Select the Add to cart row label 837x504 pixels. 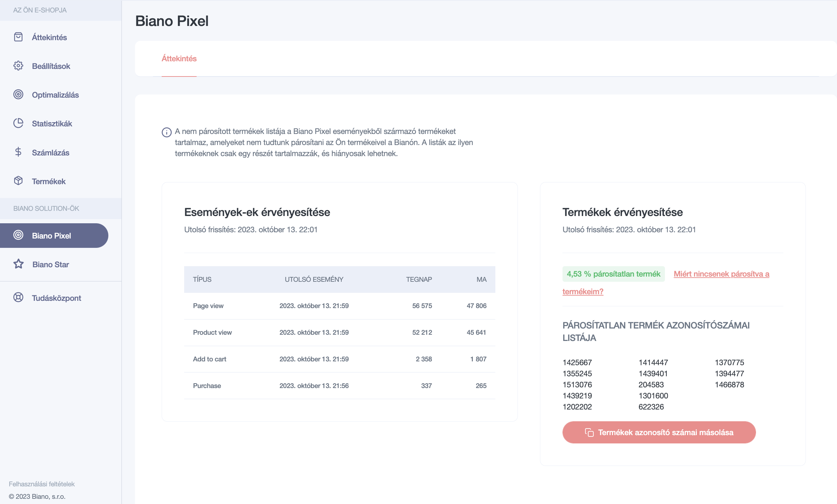(x=209, y=359)
